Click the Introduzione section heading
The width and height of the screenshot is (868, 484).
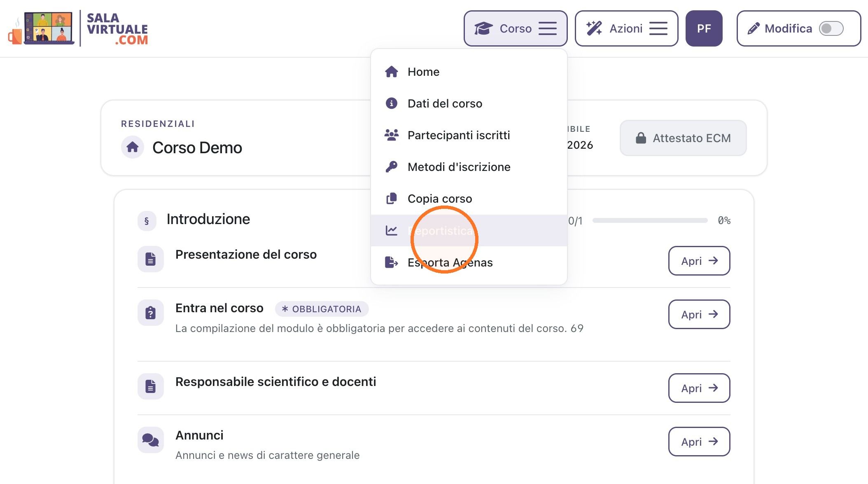(208, 219)
